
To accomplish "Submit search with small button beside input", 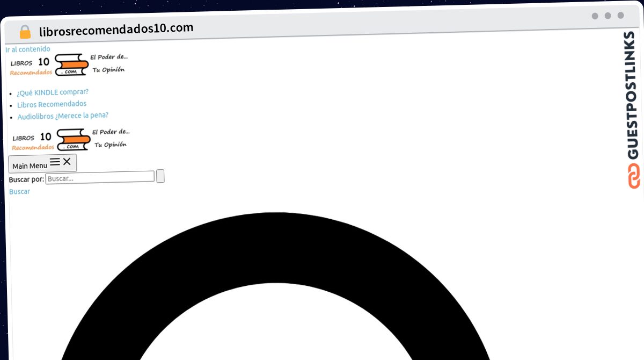I will [160, 176].
